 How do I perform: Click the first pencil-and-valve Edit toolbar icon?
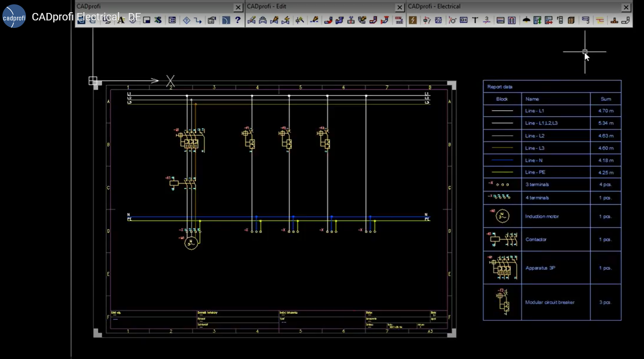pos(252,20)
